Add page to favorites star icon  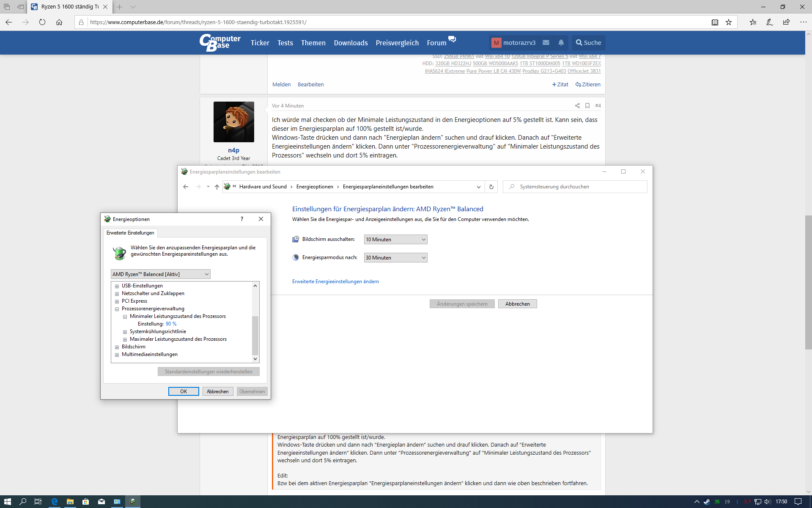[729, 22]
